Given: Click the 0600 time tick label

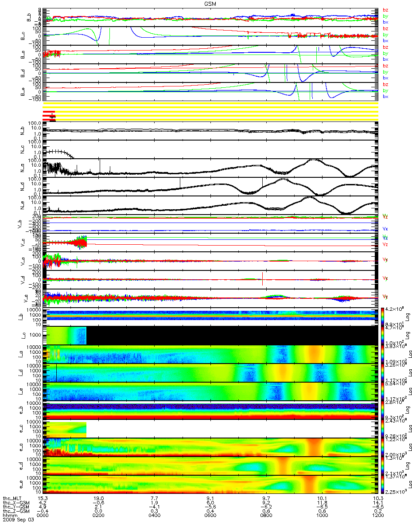Looking at the screenshot, I should point(210,516).
